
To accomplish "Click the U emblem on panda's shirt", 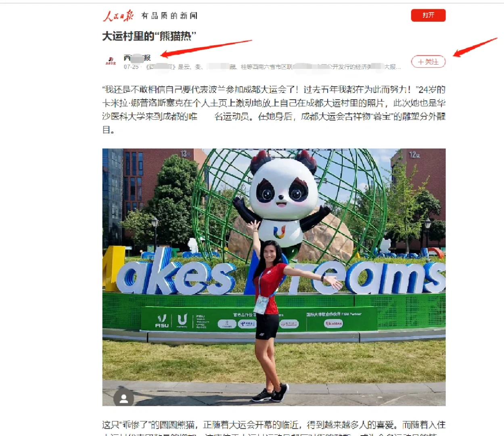I will pos(280,231).
